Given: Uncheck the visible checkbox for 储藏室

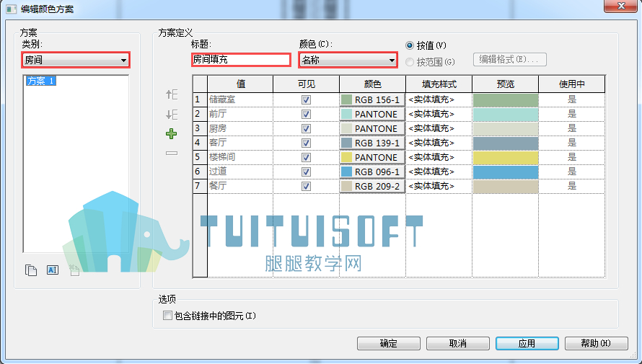Looking at the screenshot, I should 306,99.
